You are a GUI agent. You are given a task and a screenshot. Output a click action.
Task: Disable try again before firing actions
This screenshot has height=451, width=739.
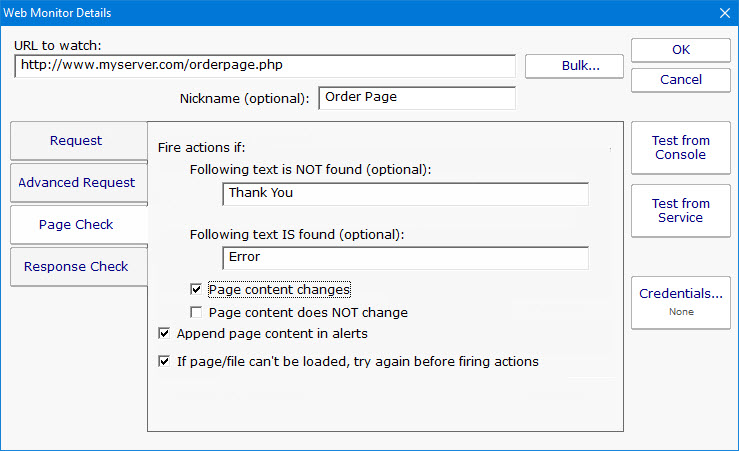pyautogui.click(x=164, y=362)
